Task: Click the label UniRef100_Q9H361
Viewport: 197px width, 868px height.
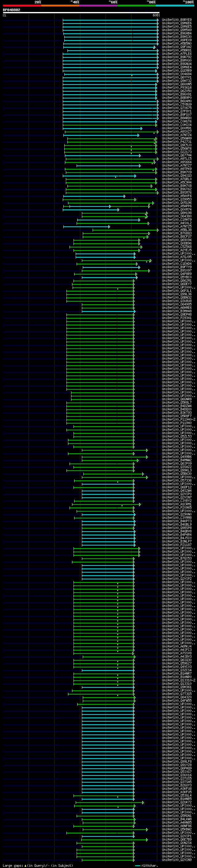Action: (x=177, y=687)
